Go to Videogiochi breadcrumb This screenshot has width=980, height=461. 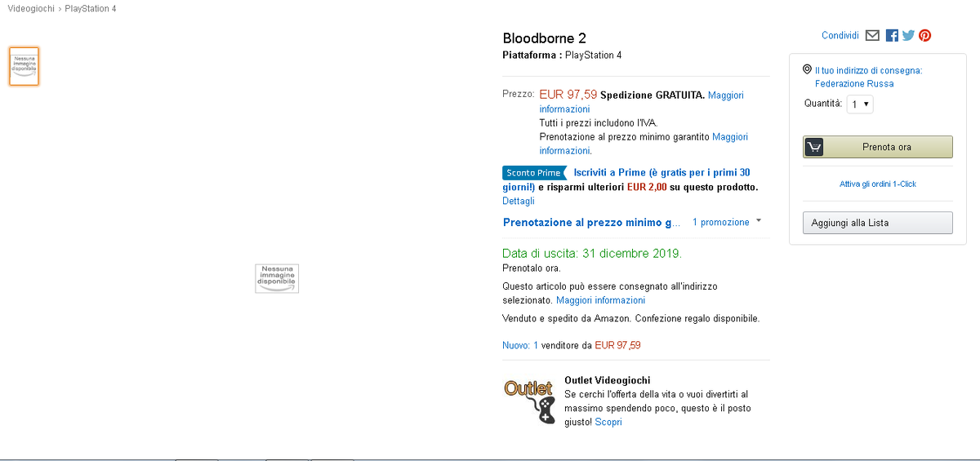[31, 8]
